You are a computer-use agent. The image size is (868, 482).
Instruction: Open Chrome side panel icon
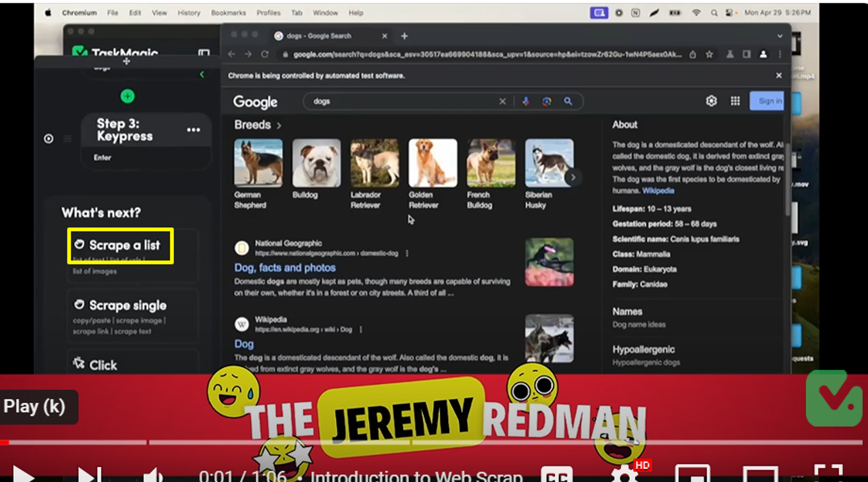746,54
